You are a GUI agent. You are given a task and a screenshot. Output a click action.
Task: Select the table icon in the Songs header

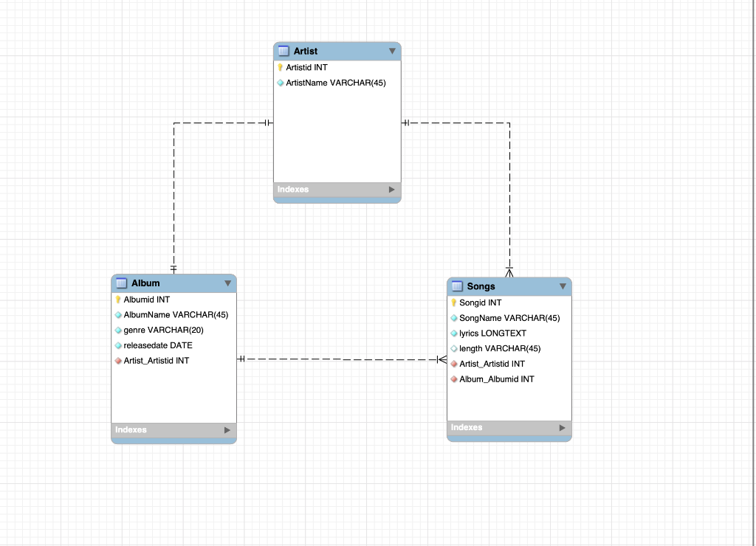456,286
